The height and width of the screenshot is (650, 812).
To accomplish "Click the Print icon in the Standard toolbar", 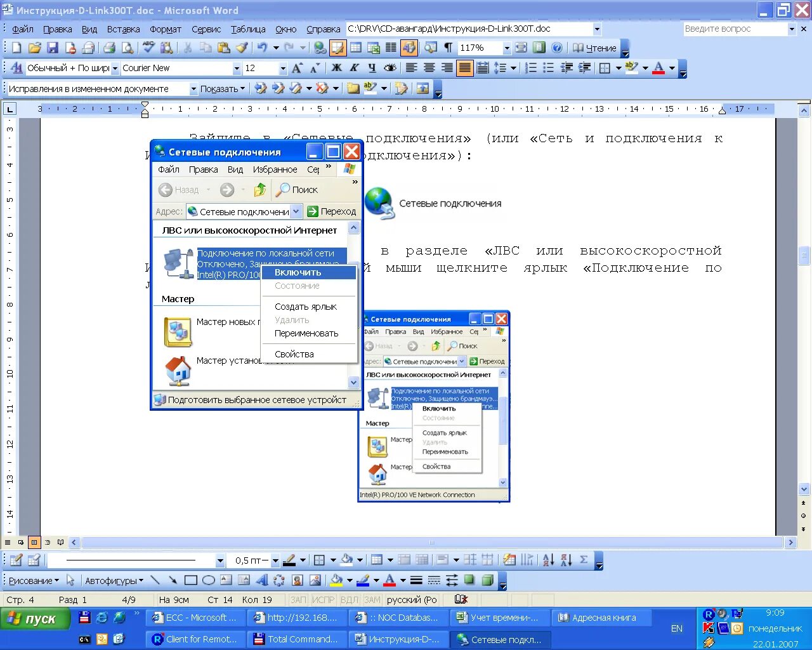I will pos(109,48).
